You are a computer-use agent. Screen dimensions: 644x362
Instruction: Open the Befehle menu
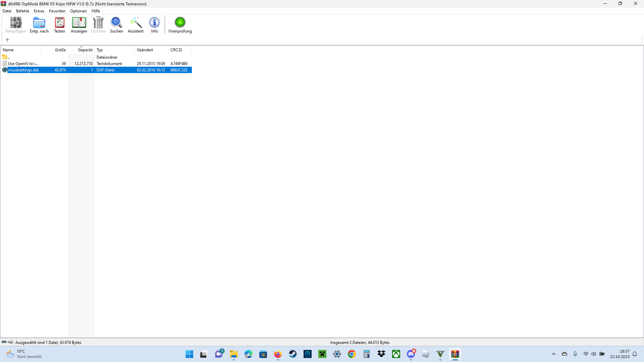click(22, 11)
